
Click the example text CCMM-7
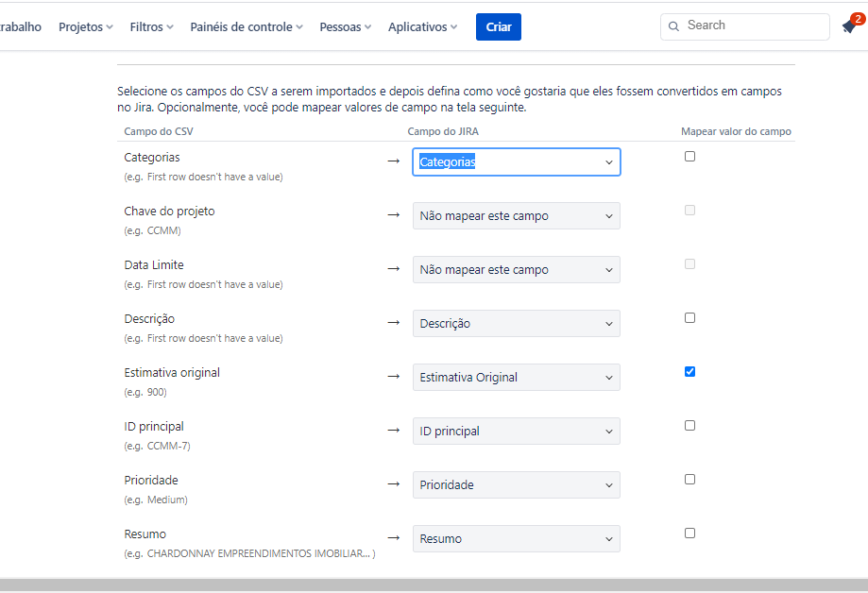[x=167, y=446]
